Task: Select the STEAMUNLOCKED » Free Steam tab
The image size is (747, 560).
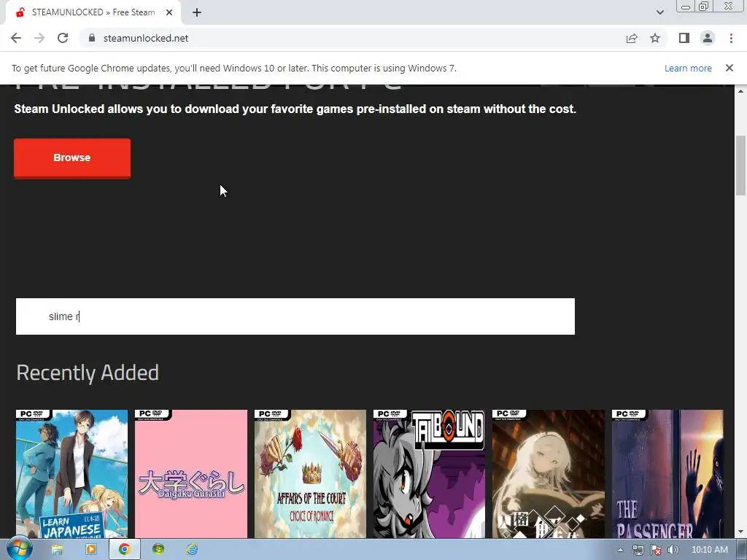Action: (x=93, y=12)
